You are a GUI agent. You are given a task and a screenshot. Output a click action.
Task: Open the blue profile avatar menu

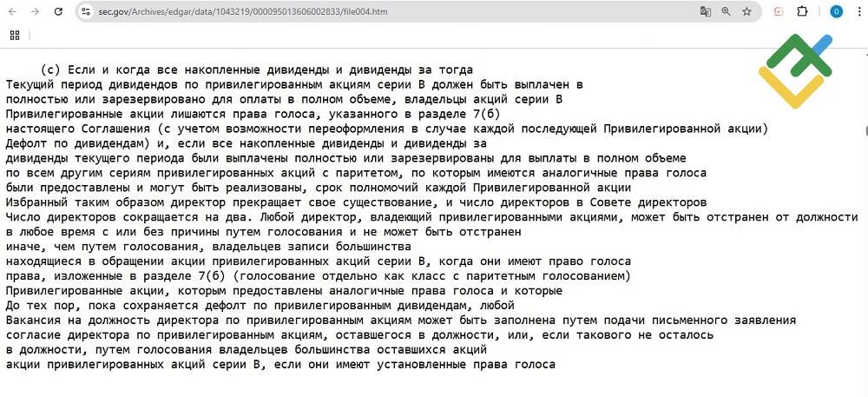point(836,11)
